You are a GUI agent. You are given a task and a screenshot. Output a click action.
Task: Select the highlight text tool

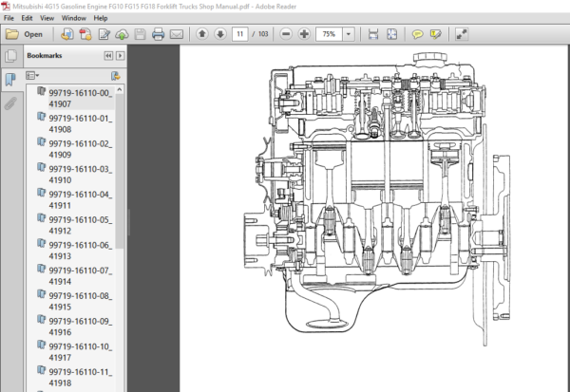tap(435, 34)
